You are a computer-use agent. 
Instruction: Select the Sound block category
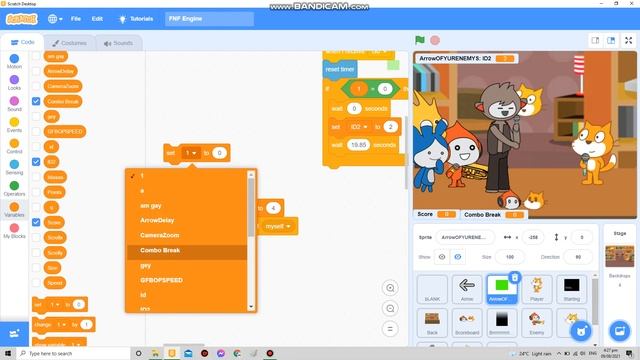coord(14,104)
